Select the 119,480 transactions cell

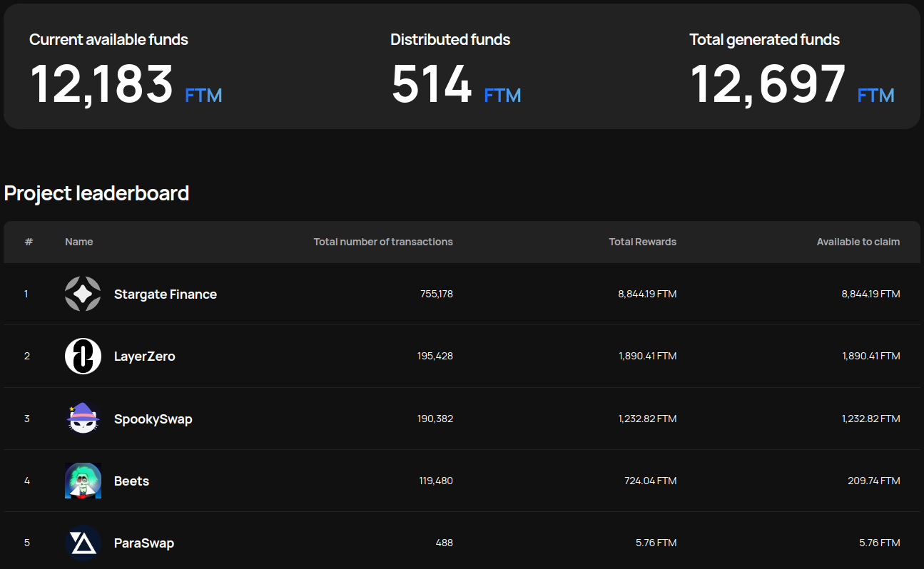pyautogui.click(x=436, y=481)
